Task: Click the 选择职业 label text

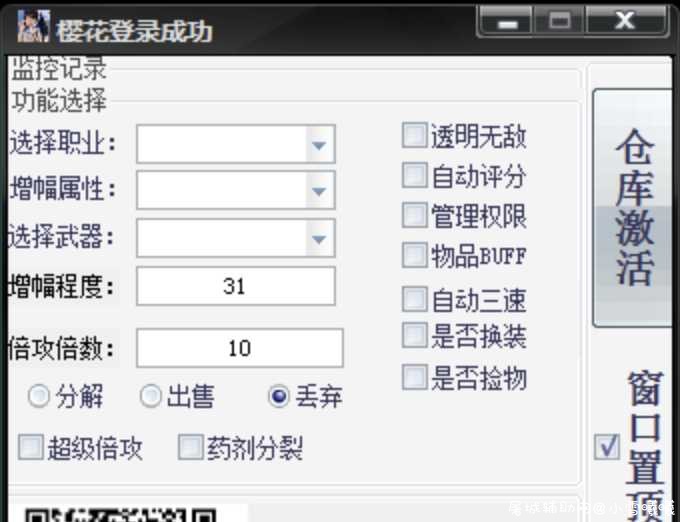Action: (62, 143)
